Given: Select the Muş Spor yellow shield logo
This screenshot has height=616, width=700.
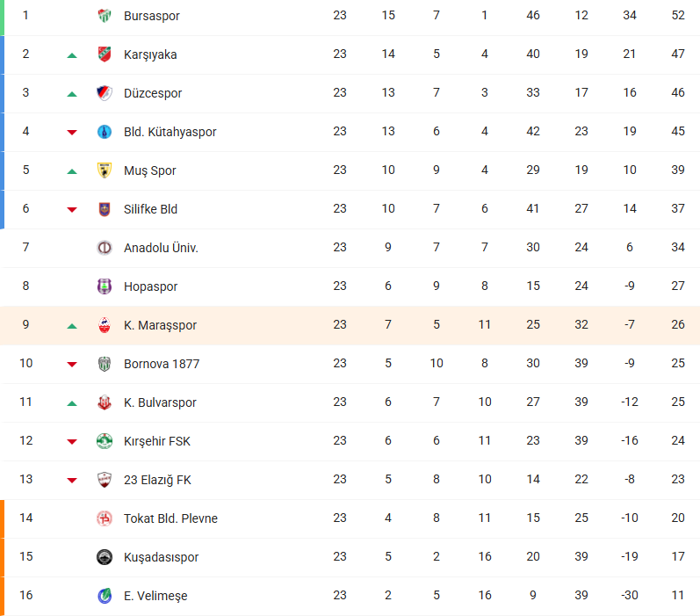Looking at the screenshot, I should [105, 170].
